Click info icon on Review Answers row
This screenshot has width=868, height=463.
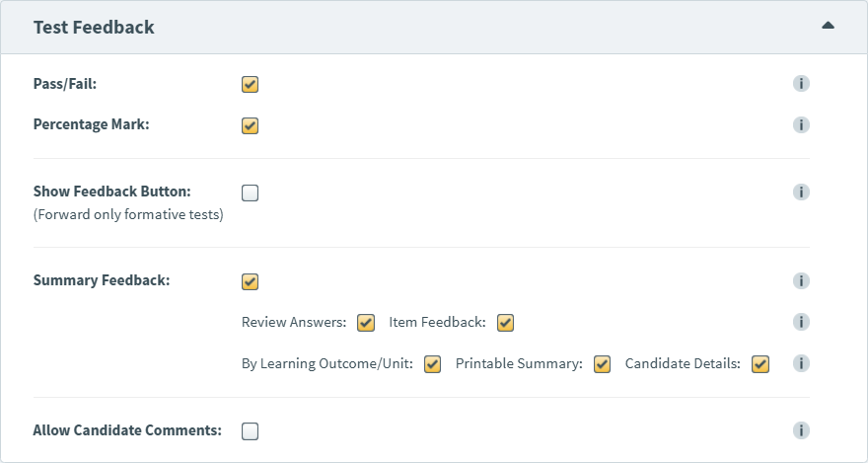pyautogui.click(x=801, y=322)
